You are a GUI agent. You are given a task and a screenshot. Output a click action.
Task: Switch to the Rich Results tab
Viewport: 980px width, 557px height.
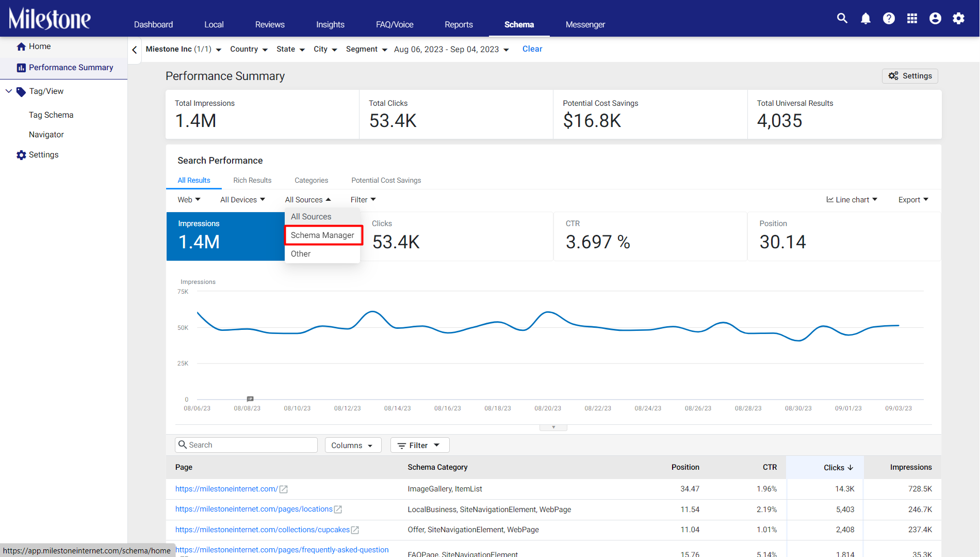pyautogui.click(x=252, y=181)
